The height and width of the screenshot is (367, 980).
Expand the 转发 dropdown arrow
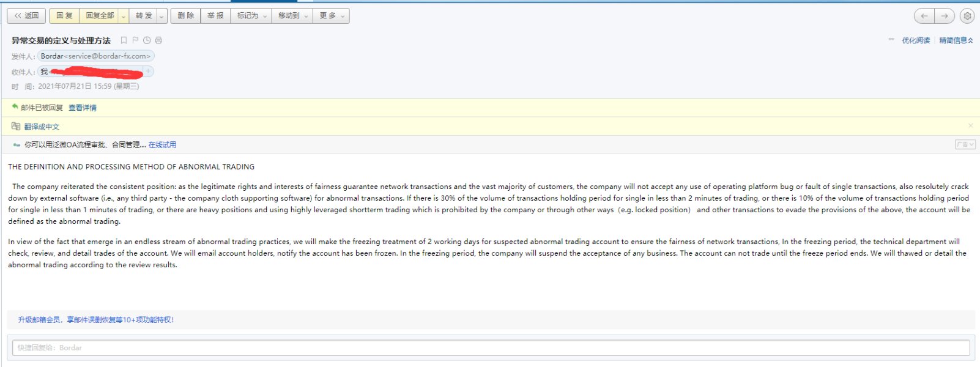[x=161, y=16]
